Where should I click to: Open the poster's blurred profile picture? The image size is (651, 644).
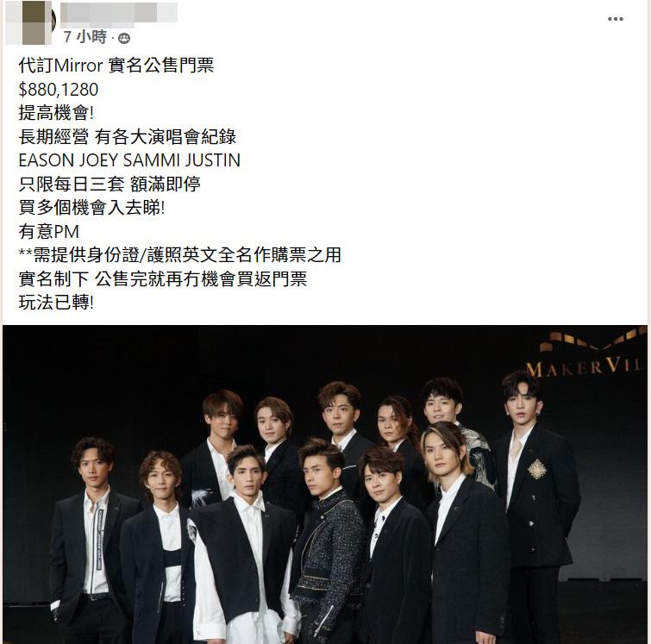tap(30, 22)
